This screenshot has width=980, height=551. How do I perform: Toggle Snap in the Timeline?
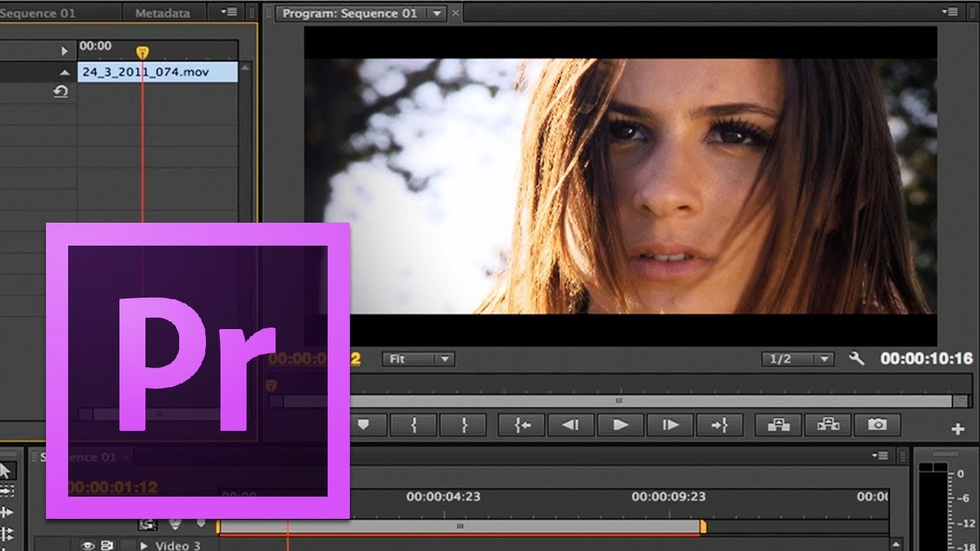point(148,524)
